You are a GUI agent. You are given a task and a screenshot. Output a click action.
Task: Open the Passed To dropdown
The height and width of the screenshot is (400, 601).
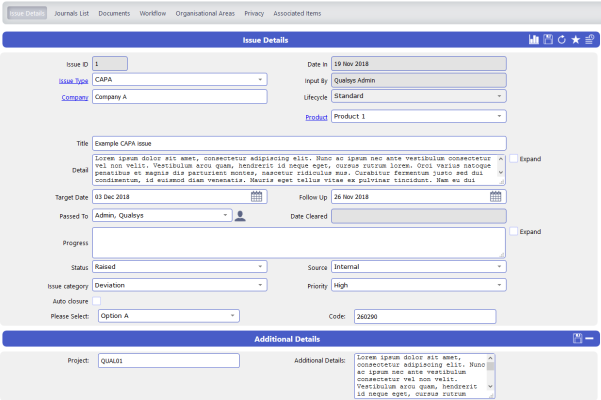pos(162,215)
